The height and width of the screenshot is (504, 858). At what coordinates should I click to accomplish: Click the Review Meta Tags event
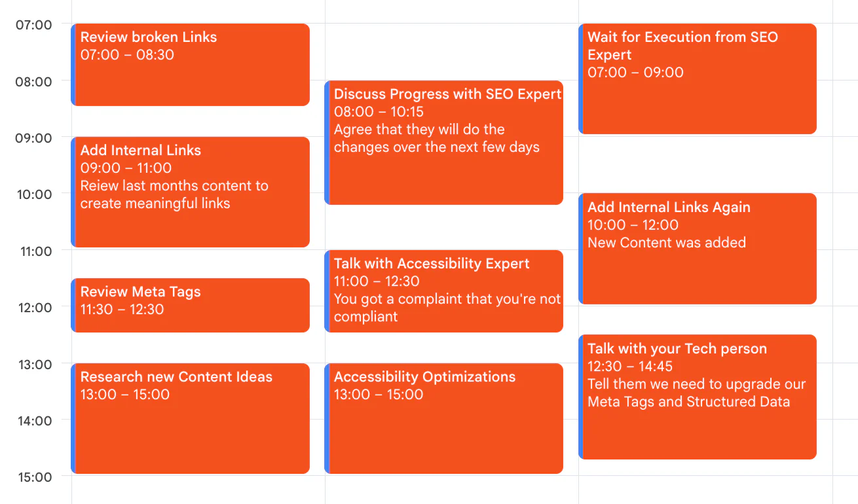tap(190, 304)
